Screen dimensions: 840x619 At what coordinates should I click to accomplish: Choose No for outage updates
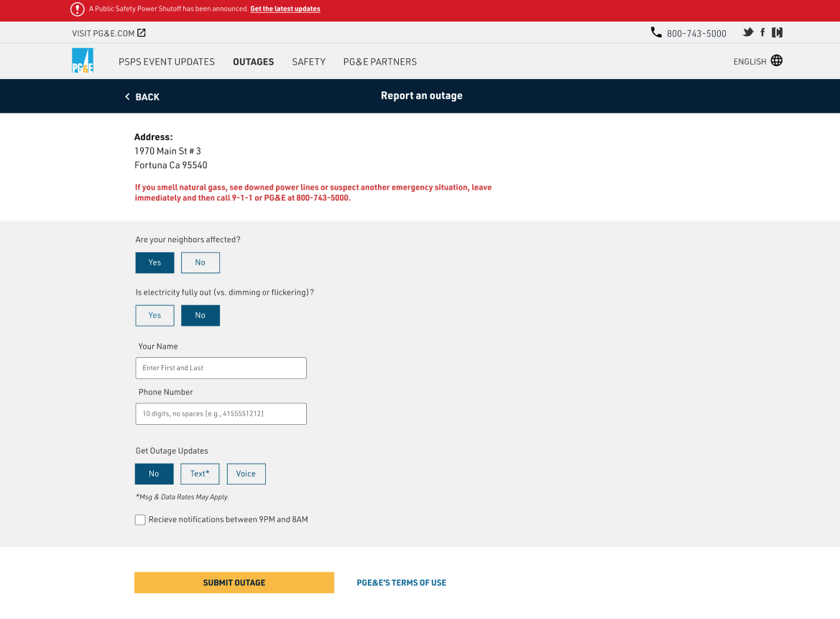click(x=154, y=474)
